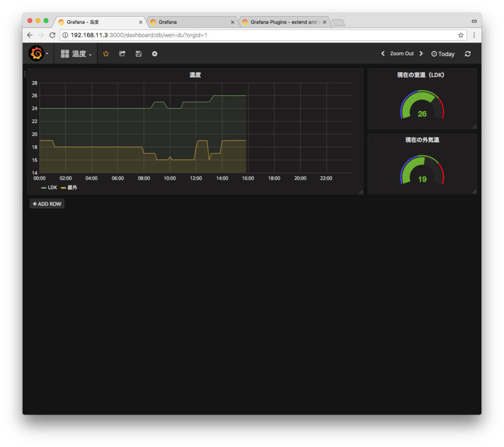Click the ADD ROW button
Viewport: 504px width, 447px height.
(x=47, y=203)
